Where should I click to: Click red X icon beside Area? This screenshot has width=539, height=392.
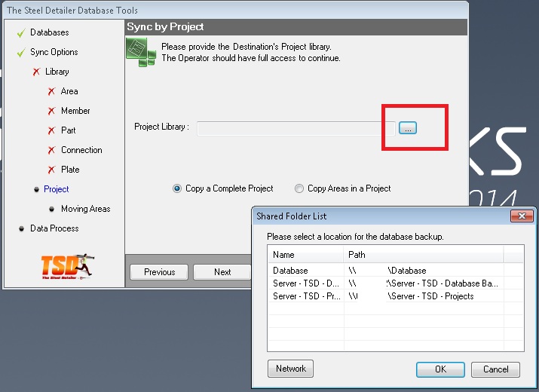coord(51,91)
